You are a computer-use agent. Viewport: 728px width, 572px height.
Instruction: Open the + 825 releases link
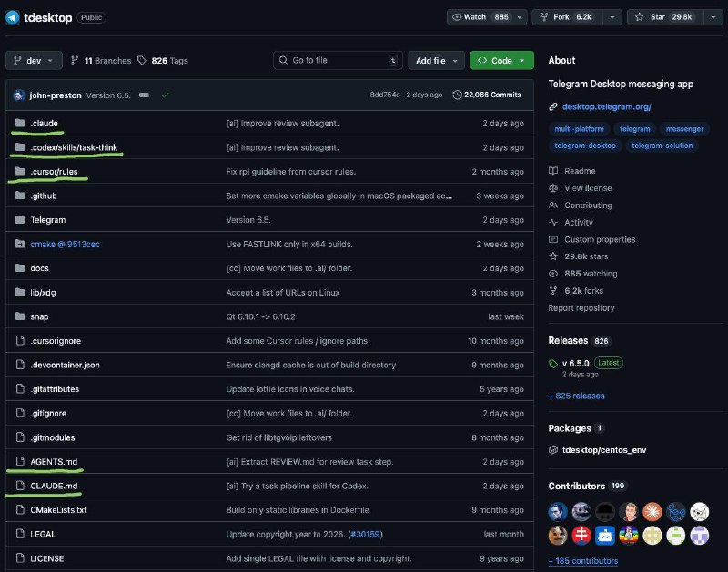click(x=576, y=396)
